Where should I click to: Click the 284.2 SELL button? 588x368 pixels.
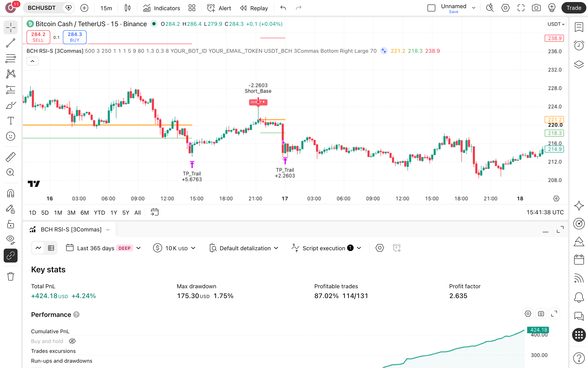pos(38,37)
